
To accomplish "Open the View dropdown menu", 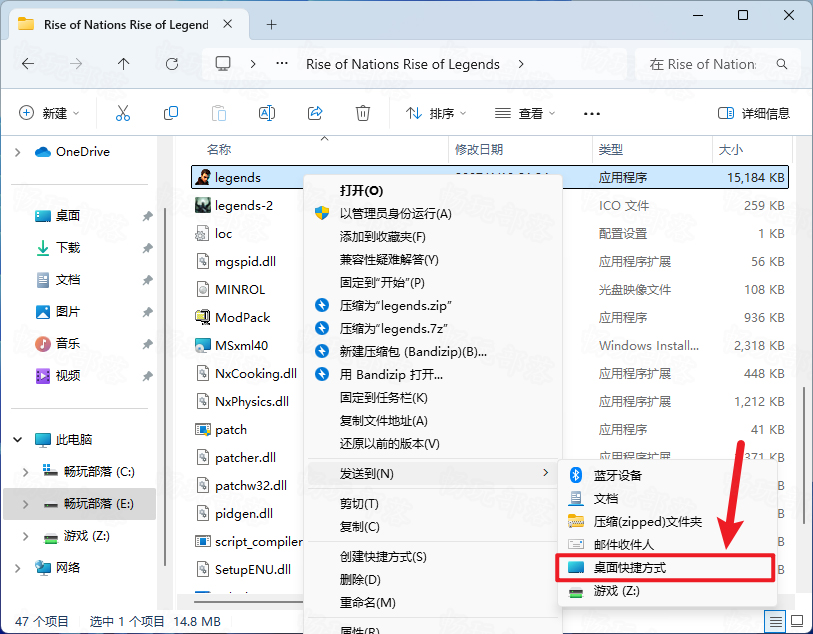I will 525,113.
